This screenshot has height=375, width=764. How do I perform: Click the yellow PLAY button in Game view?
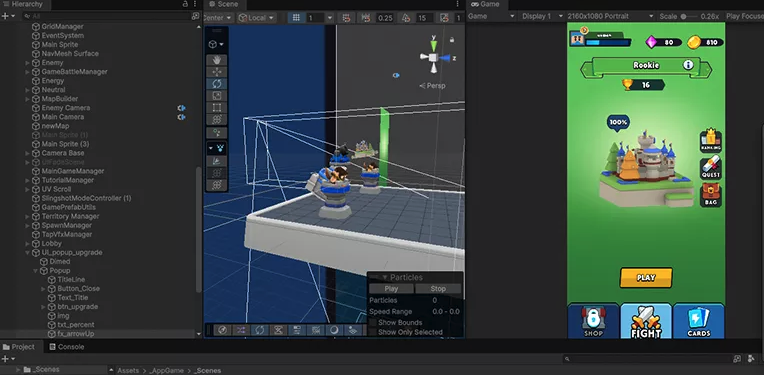tap(646, 278)
